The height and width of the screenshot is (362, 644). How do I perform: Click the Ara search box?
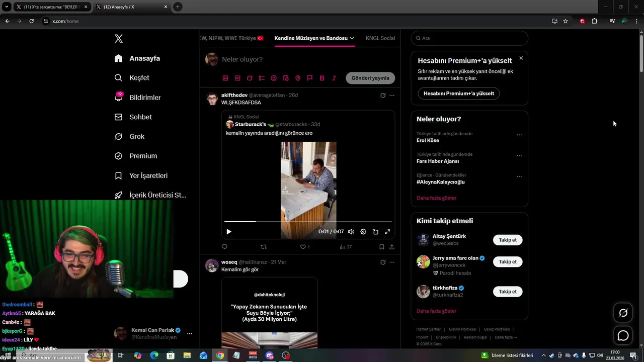(x=469, y=38)
